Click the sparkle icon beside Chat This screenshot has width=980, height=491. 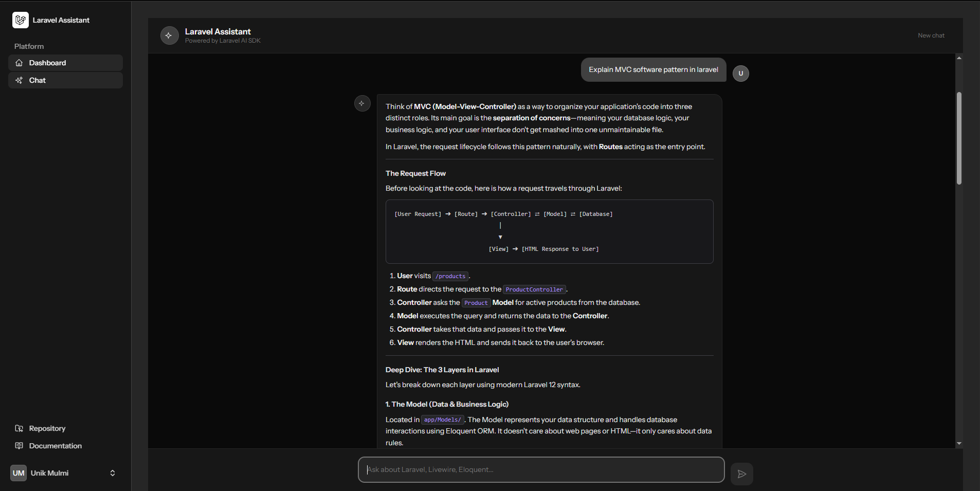(x=19, y=80)
